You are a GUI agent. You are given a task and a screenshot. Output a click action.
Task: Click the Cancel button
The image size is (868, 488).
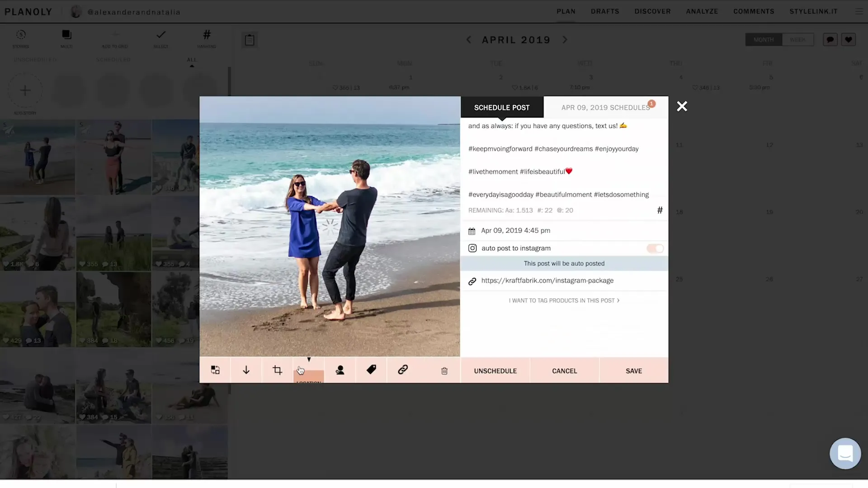(564, 371)
